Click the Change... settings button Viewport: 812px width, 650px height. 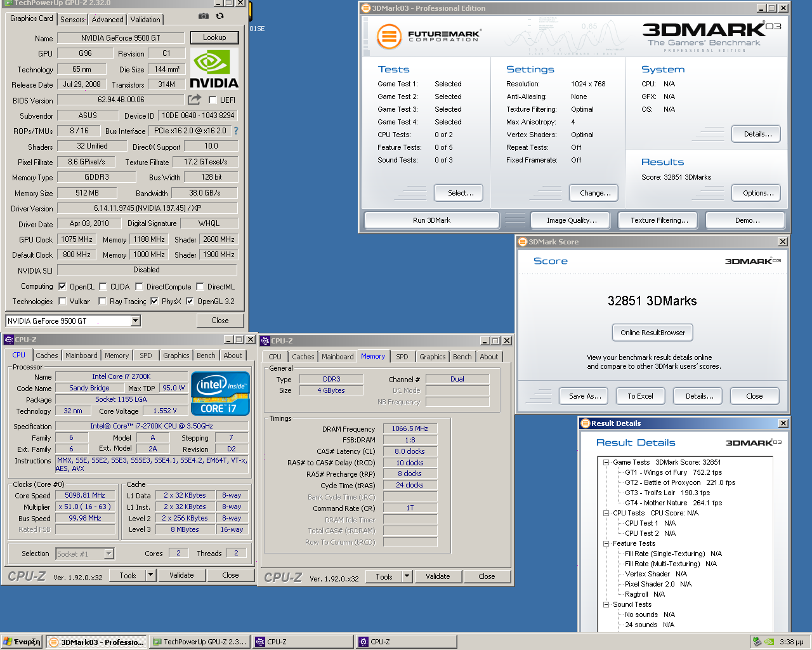coord(595,193)
